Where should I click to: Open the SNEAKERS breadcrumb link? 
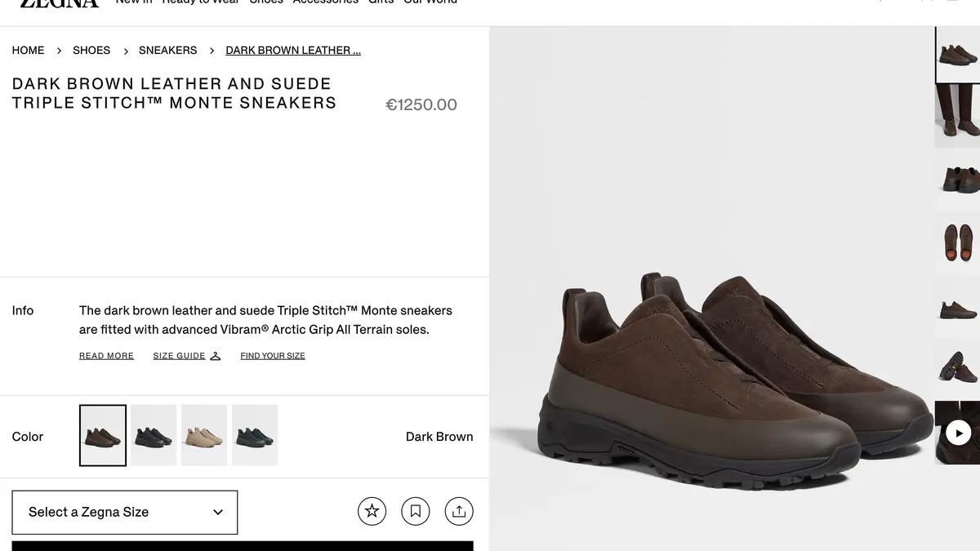tap(167, 51)
